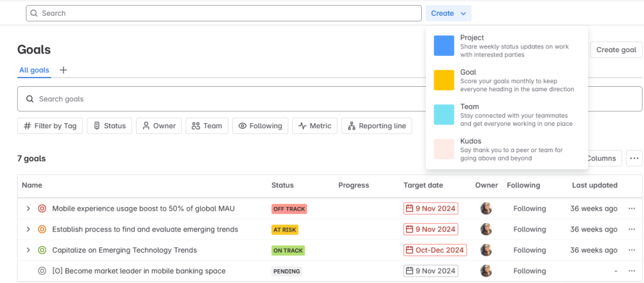Toggle Following on the Become market leader goal
The height and width of the screenshot is (283, 644).
(529, 271)
